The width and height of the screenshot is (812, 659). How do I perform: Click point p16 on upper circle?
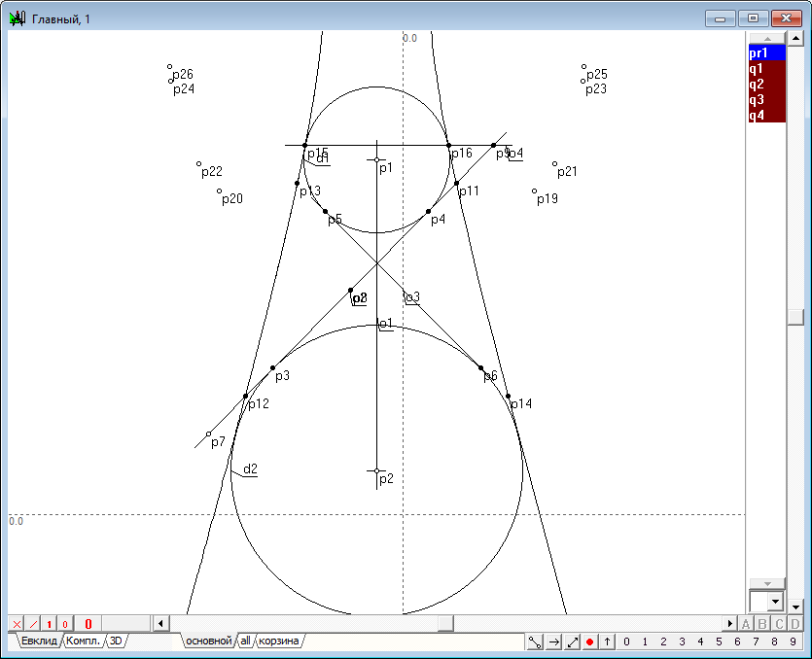[x=449, y=146]
